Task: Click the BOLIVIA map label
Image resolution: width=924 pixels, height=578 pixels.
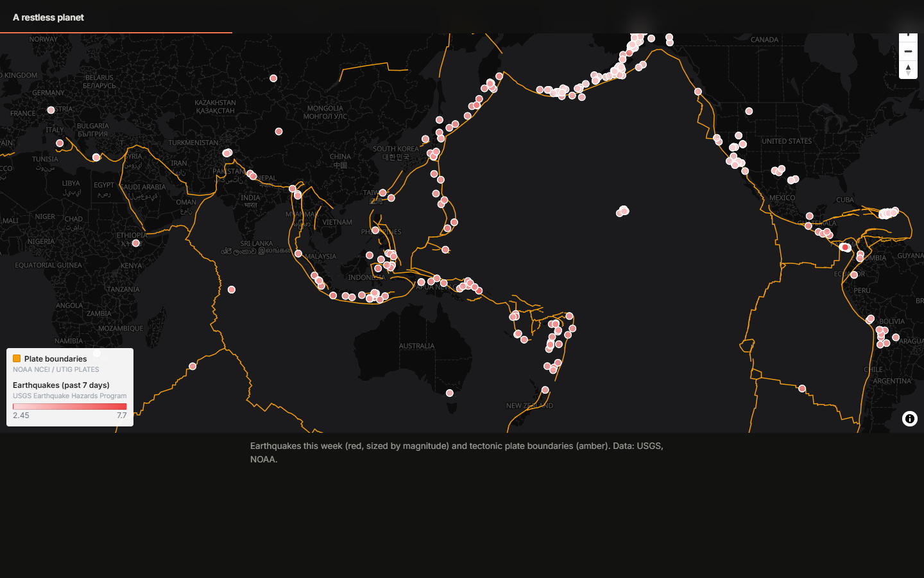Action: coord(892,322)
